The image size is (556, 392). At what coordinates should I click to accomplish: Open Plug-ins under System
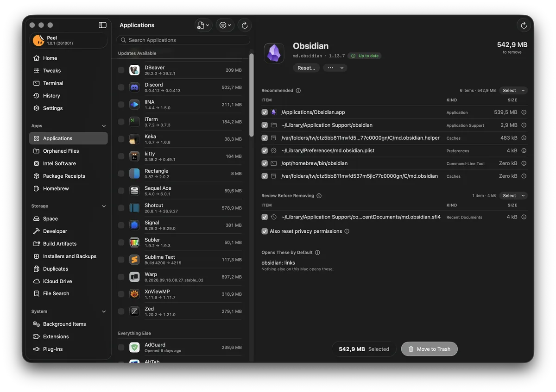[x=68, y=349]
